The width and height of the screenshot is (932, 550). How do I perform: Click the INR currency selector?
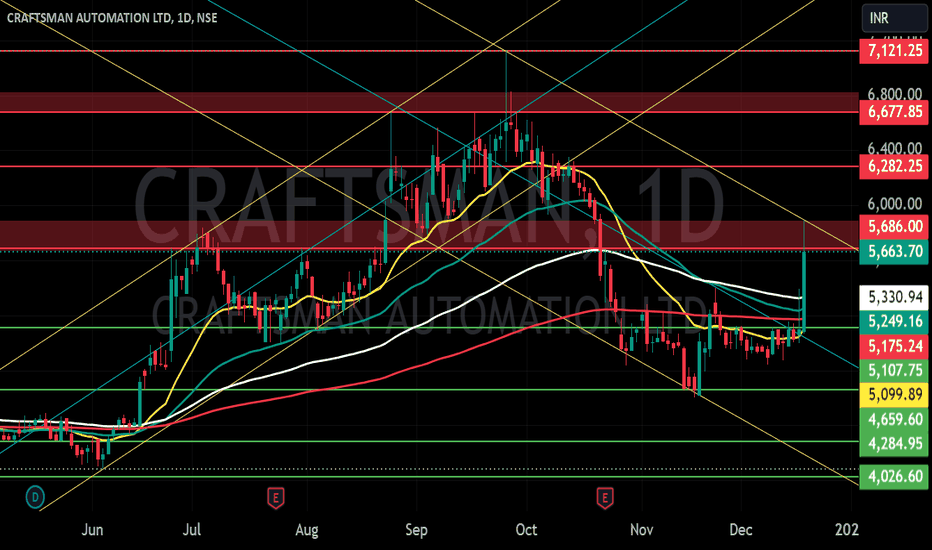tap(894, 18)
